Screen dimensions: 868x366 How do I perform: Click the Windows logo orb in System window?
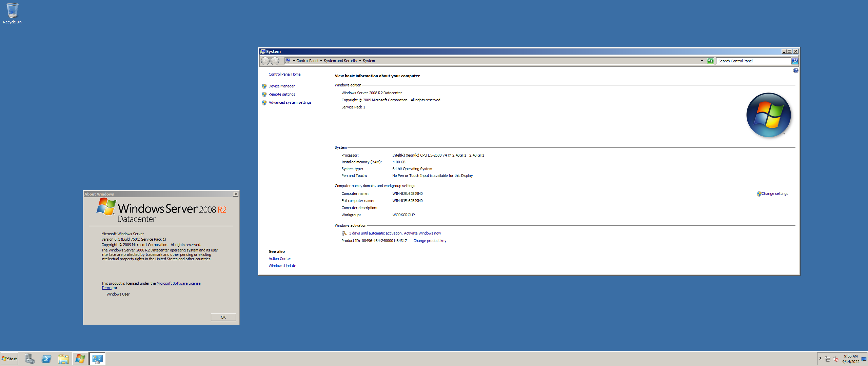769,115
